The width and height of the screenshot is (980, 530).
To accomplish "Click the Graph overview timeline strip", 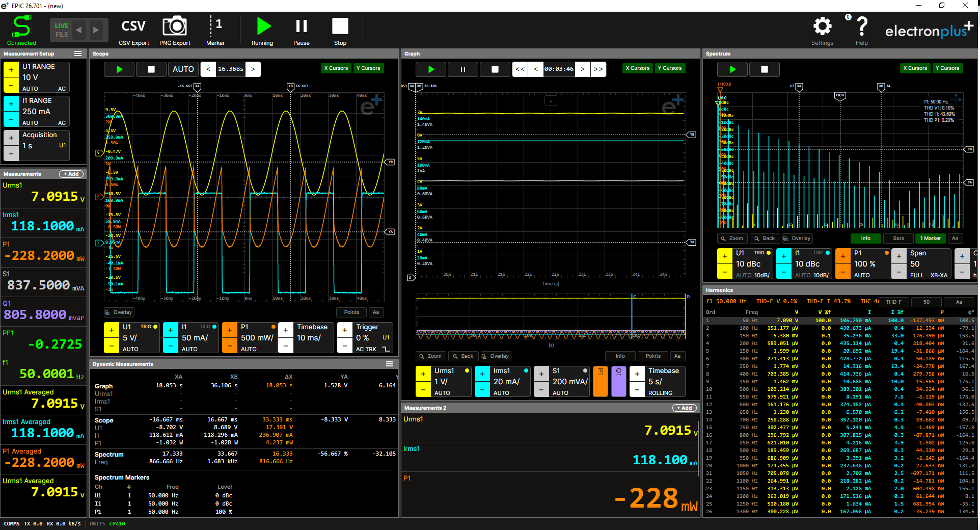I will [x=550, y=316].
